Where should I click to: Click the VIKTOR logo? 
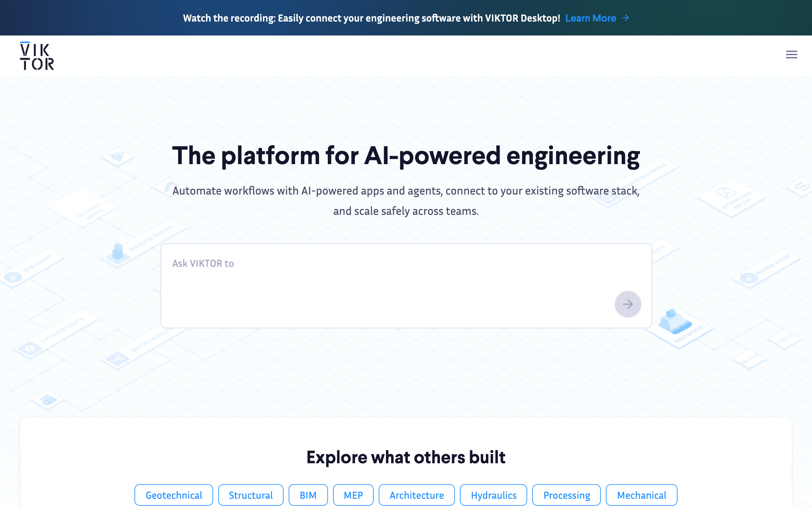point(37,56)
